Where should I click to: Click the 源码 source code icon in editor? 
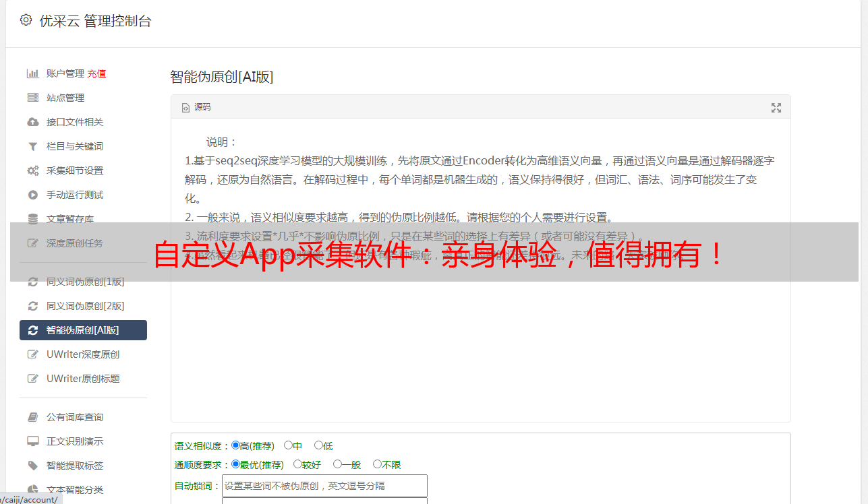pyautogui.click(x=185, y=108)
